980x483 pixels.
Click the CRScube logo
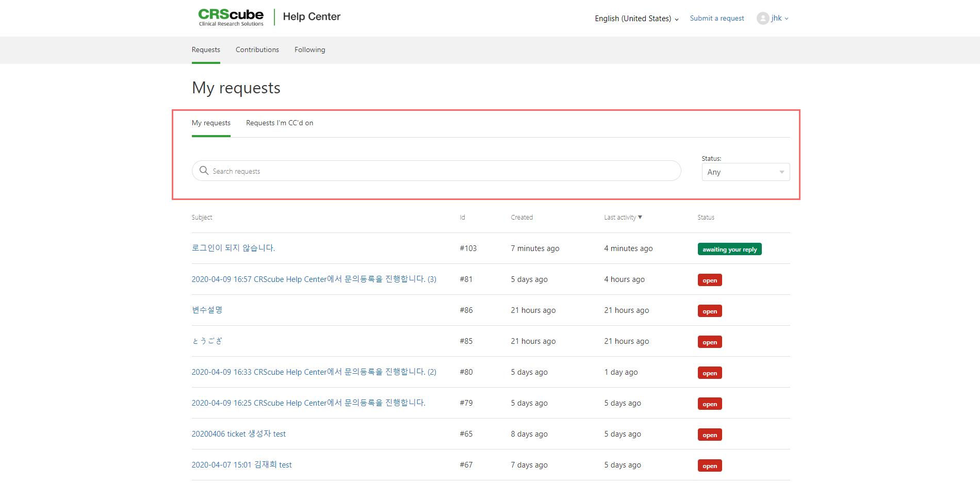(231, 17)
